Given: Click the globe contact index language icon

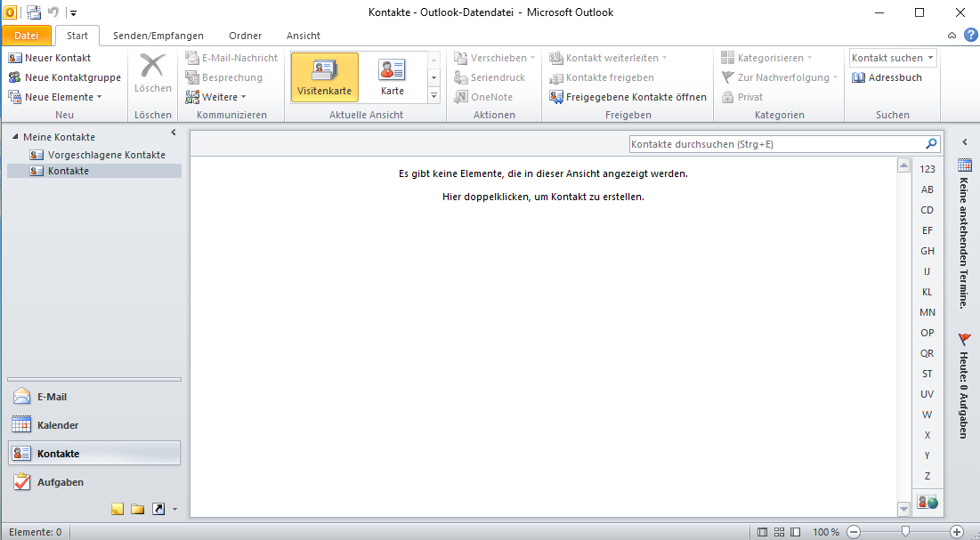Looking at the screenshot, I should pyautogui.click(x=927, y=502).
